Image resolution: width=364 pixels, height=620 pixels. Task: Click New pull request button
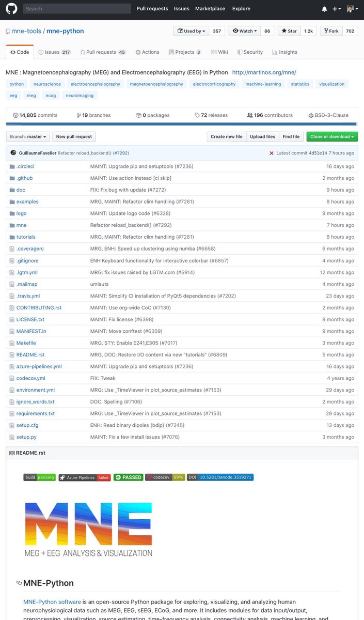coord(74,136)
